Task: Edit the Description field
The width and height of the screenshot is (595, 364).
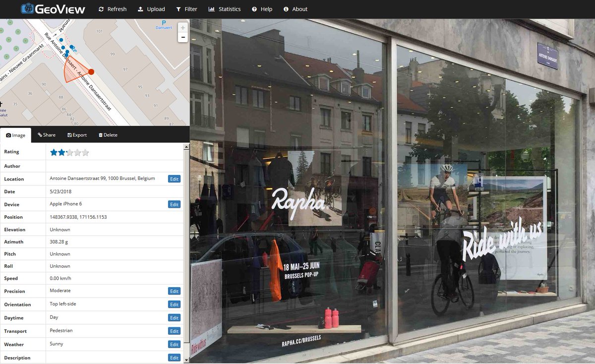Action: point(174,358)
